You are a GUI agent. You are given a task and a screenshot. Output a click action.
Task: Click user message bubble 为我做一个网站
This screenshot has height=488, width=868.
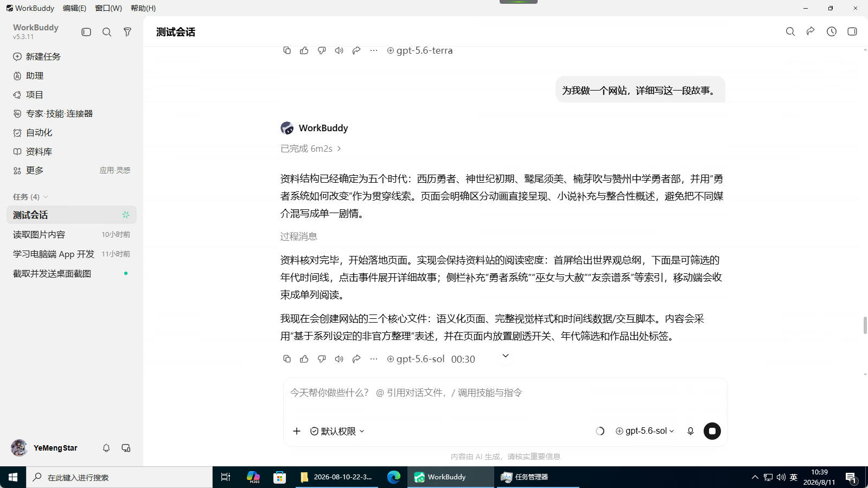pos(640,90)
